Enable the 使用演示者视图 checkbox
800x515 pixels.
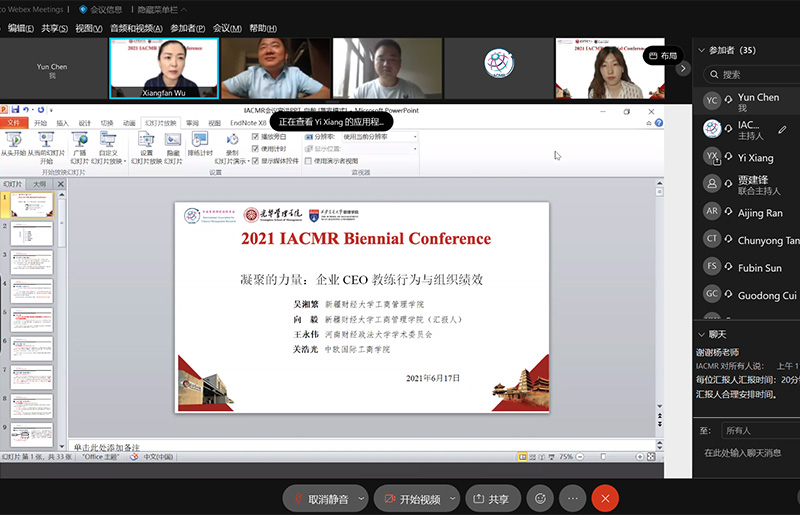[x=309, y=160]
